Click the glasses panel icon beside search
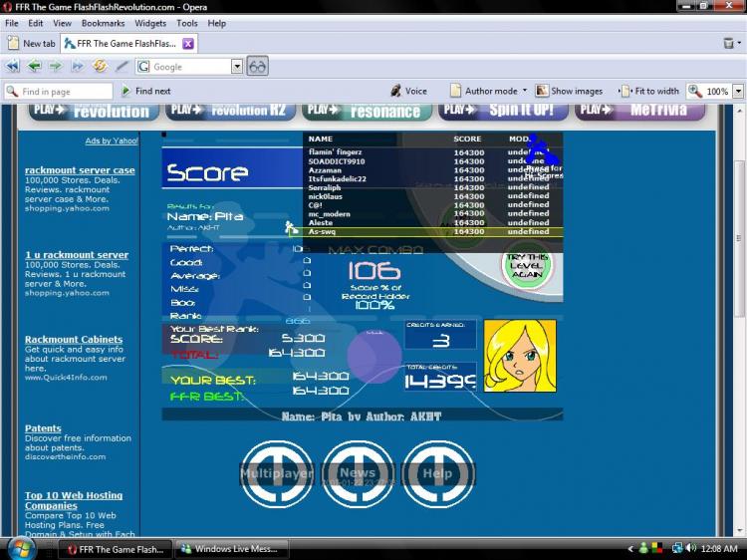The image size is (747, 560). tap(258, 67)
